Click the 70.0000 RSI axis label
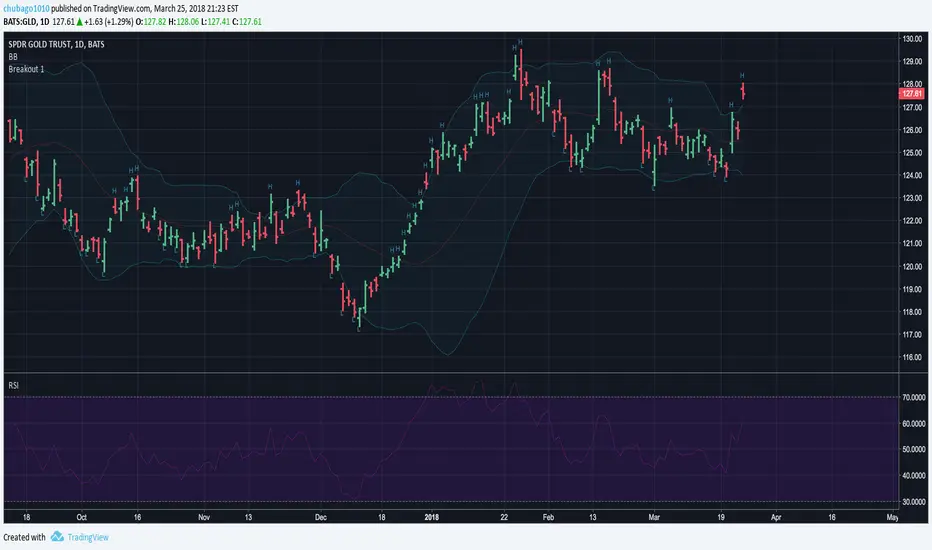Screen dimensions: 932x550 point(914,397)
